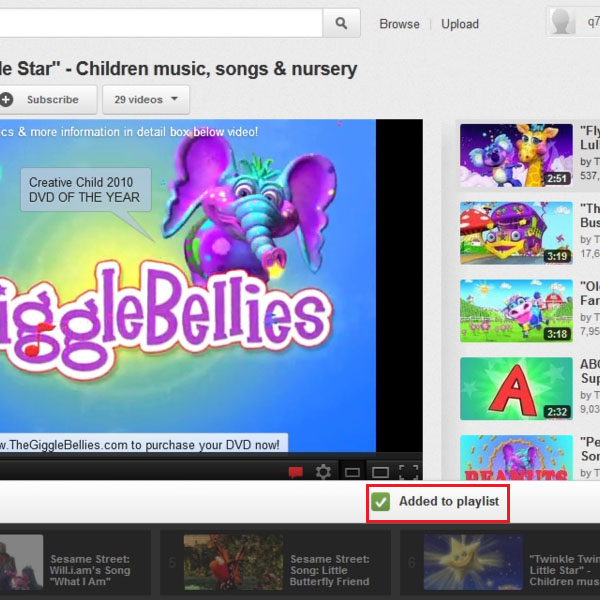Click the TheGiggleBellies.com purchase DVD annotation
600x600 pixels.
(143, 443)
